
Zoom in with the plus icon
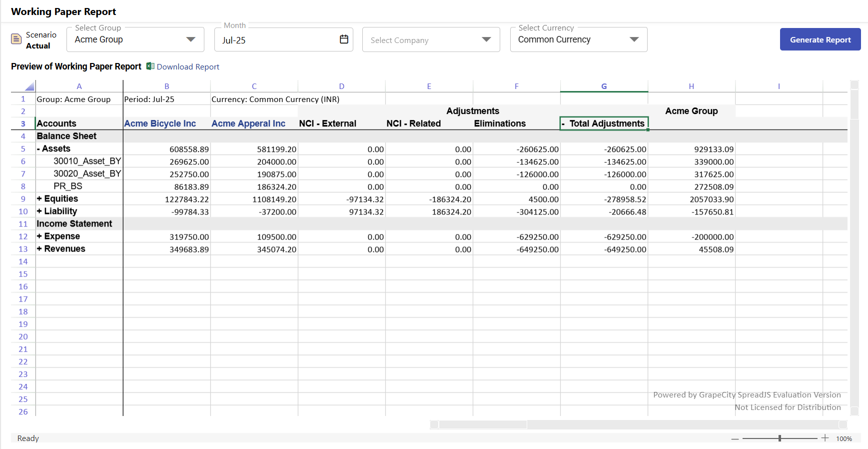tap(825, 438)
